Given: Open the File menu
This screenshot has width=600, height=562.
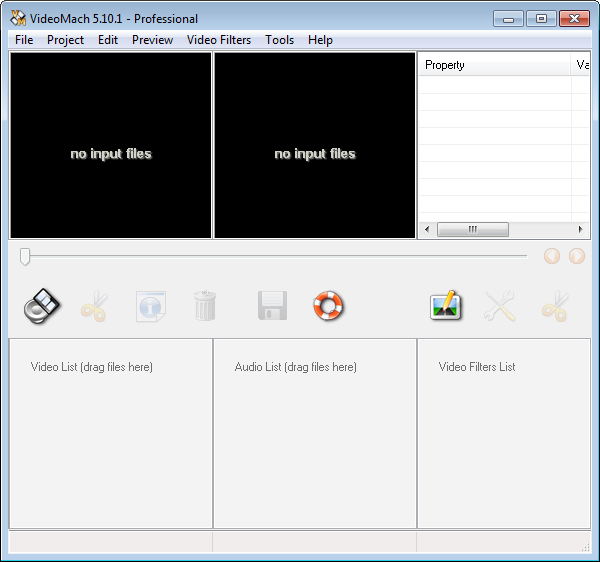Looking at the screenshot, I should (24, 40).
